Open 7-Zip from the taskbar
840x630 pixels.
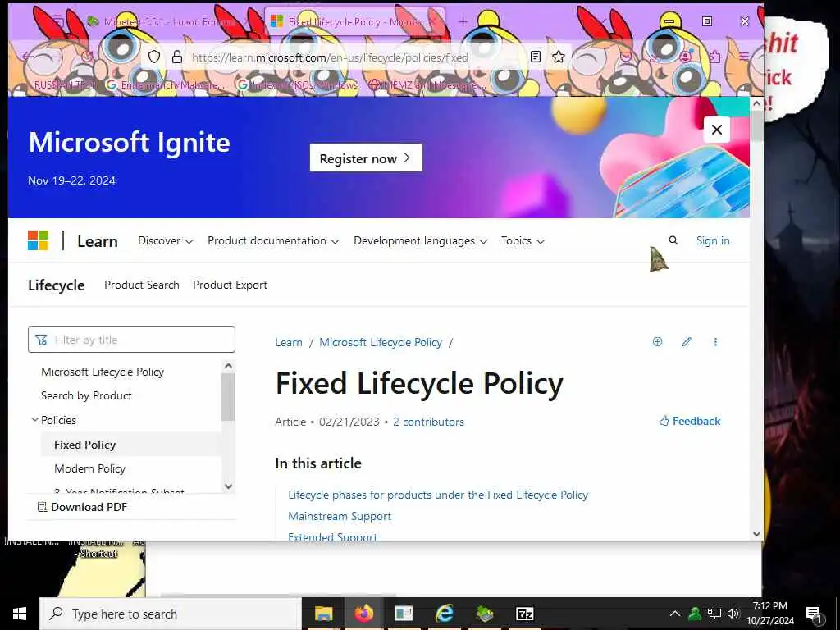[524, 614]
